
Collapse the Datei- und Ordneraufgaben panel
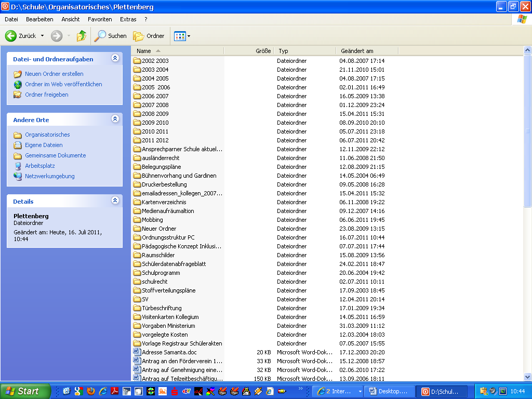click(115, 59)
